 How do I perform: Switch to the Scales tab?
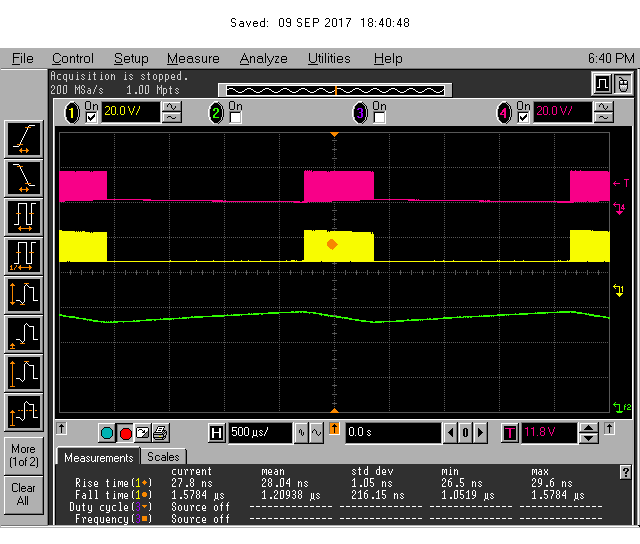(x=163, y=457)
